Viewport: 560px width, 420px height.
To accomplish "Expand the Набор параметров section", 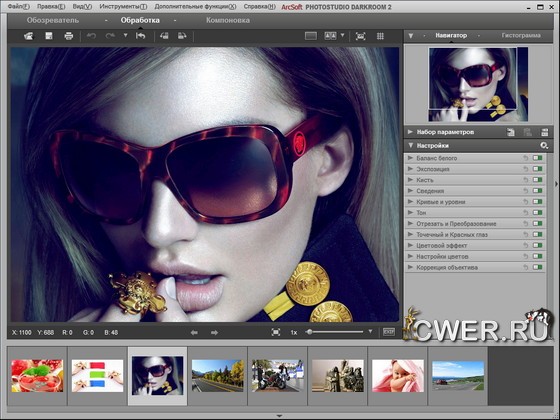I will click(x=410, y=132).
